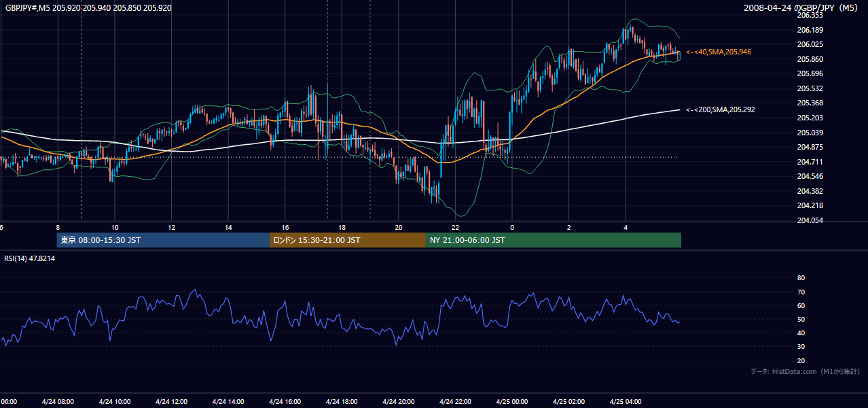The width and height of the screenshot is (868, 408).
Task: Click hour label 8 below the price chart
Action: [x=58, y=228]
